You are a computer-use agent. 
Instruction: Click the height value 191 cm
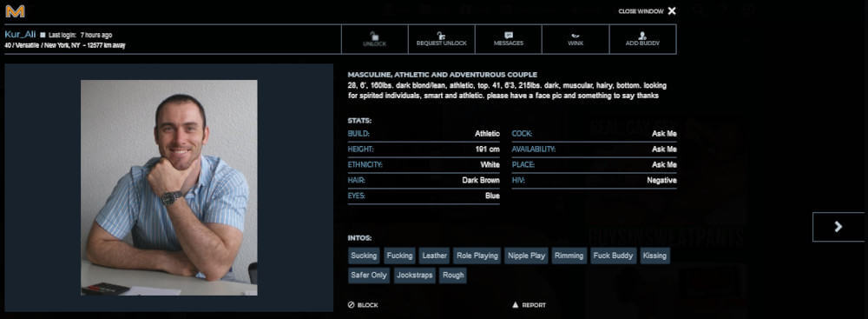tap(487, 150)
